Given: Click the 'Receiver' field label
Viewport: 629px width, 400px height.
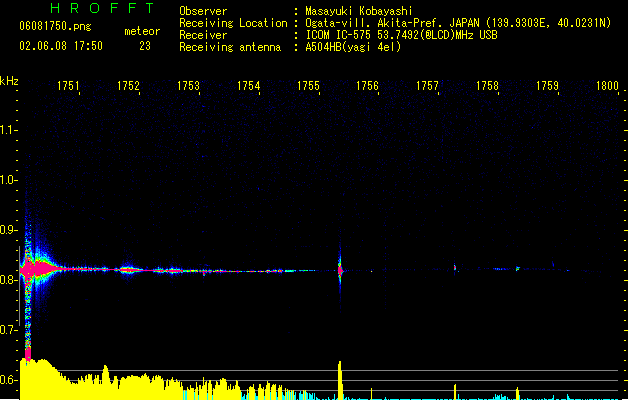Looking at the screenshot, I should coord(203,35).
